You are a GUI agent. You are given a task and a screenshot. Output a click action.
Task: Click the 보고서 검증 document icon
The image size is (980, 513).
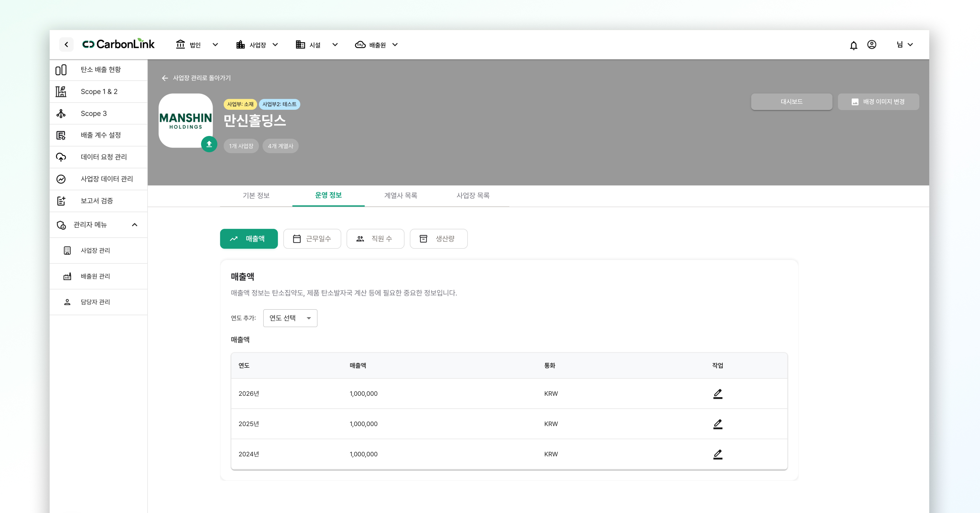(x=61, y=201)
